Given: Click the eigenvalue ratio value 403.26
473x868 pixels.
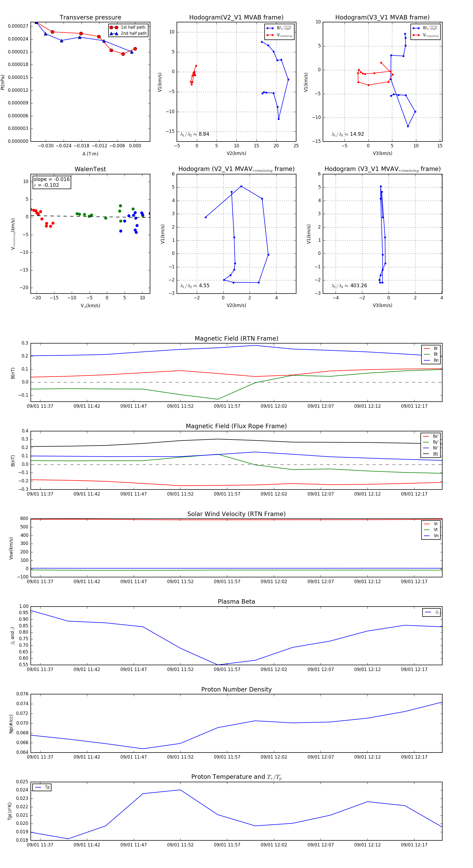Looking at the screenshot, I should 358,286.
